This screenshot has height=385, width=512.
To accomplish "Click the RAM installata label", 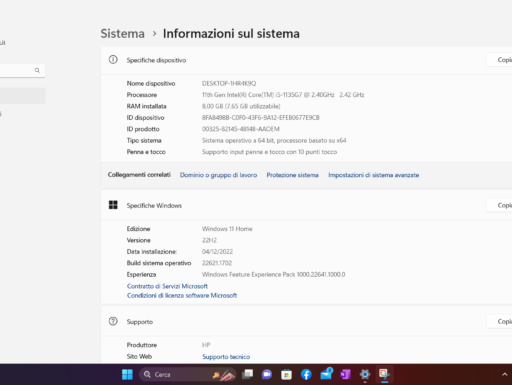I will (146, 106).
